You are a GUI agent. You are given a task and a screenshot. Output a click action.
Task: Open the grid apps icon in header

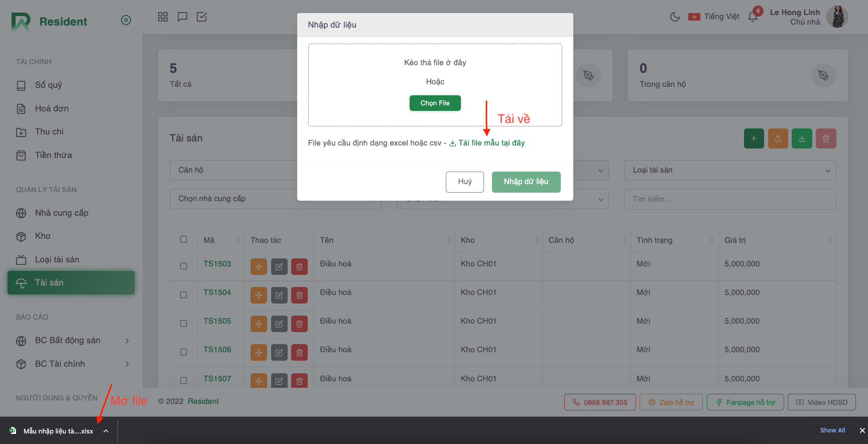(x=163, y=17)
